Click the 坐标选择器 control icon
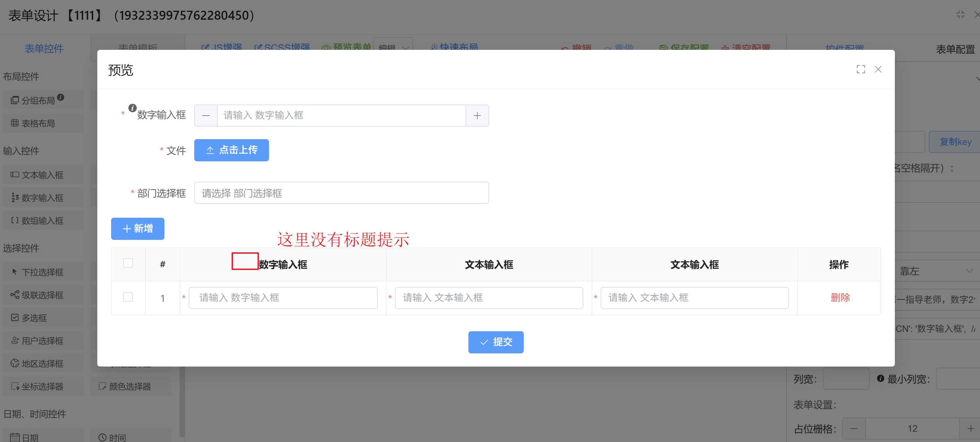 (x=15, y=387)
